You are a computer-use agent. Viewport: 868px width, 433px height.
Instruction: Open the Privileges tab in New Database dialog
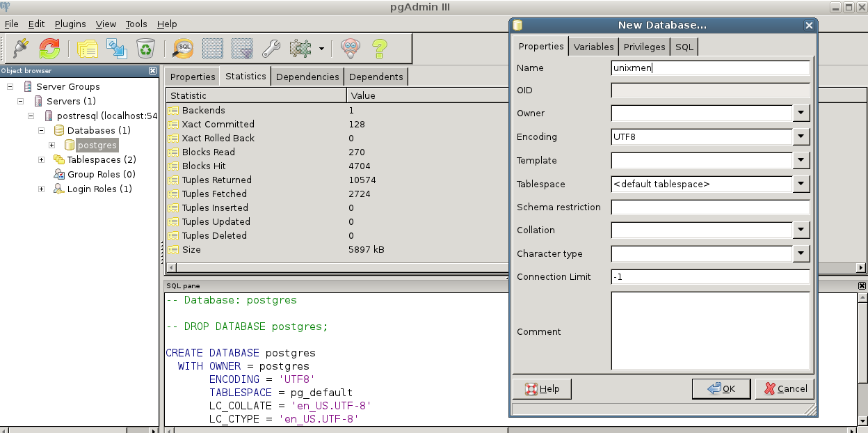coord(645,47)
